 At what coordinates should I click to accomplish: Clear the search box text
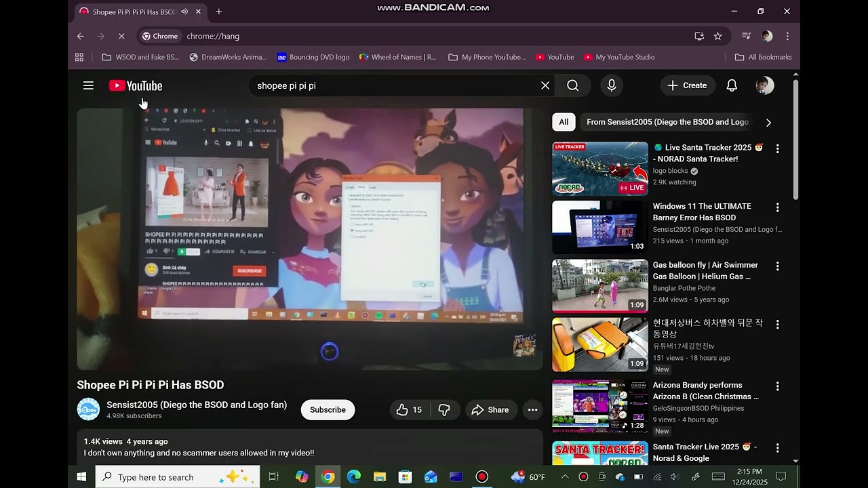[545, 85]
